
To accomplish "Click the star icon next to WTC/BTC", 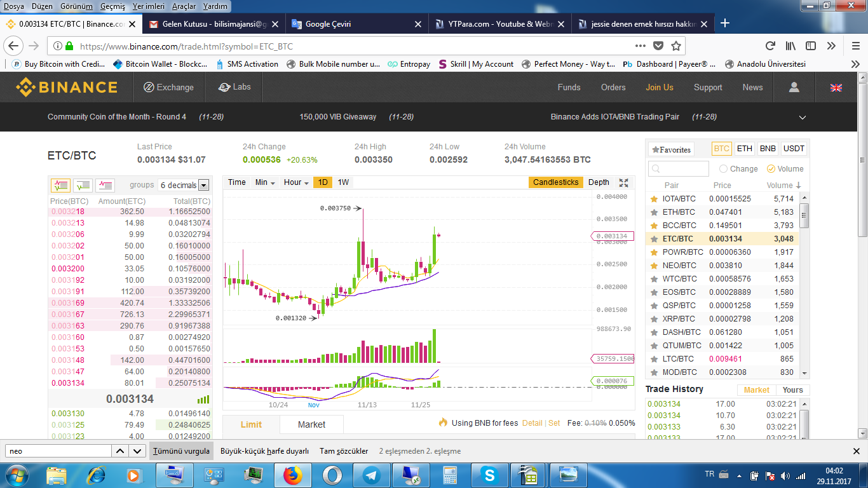I will pos(654,279).
